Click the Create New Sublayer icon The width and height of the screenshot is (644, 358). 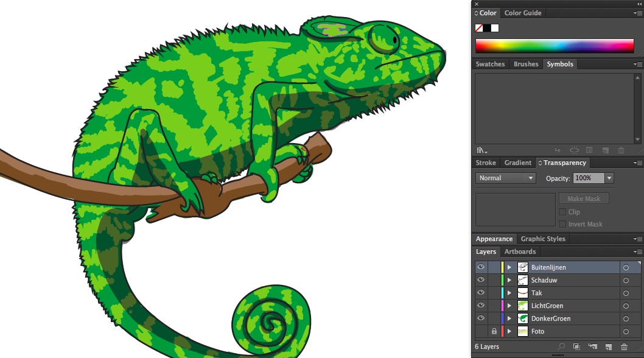click(592, 346)
